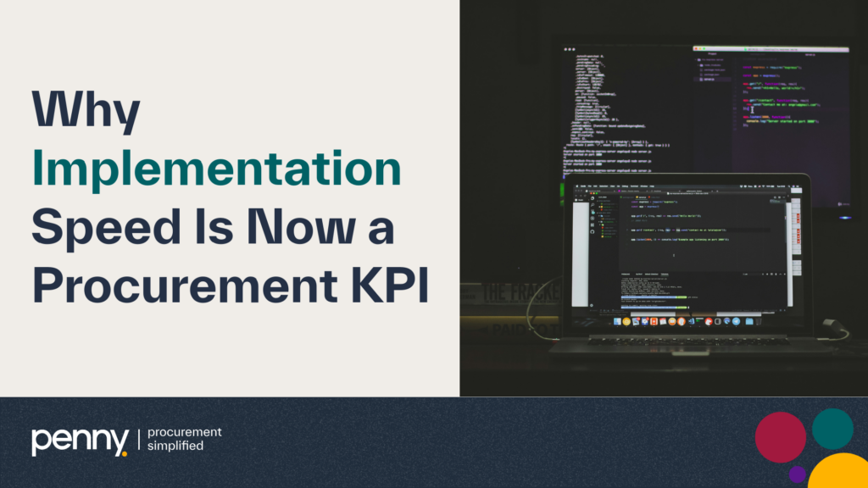Click the Trash icon in the laptop's dock

[x=759, y=321]
